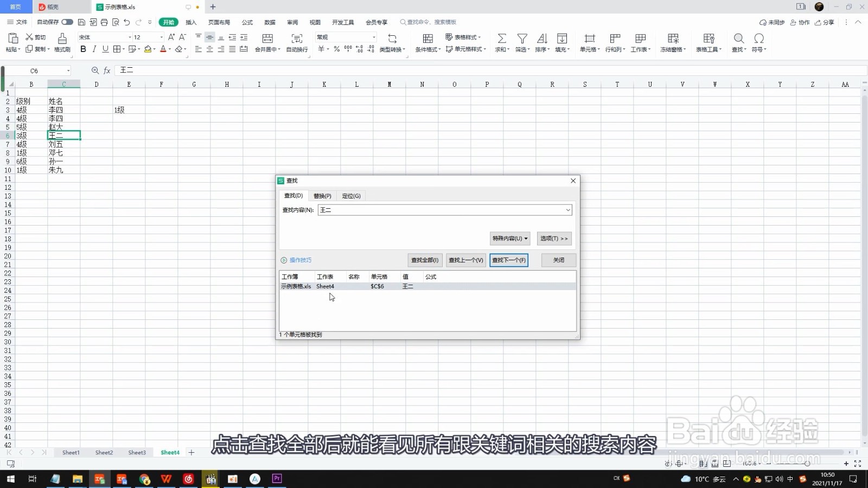
Task: Click the Find (查找) magnifier icon in ribbon
Action: [739, 38]
